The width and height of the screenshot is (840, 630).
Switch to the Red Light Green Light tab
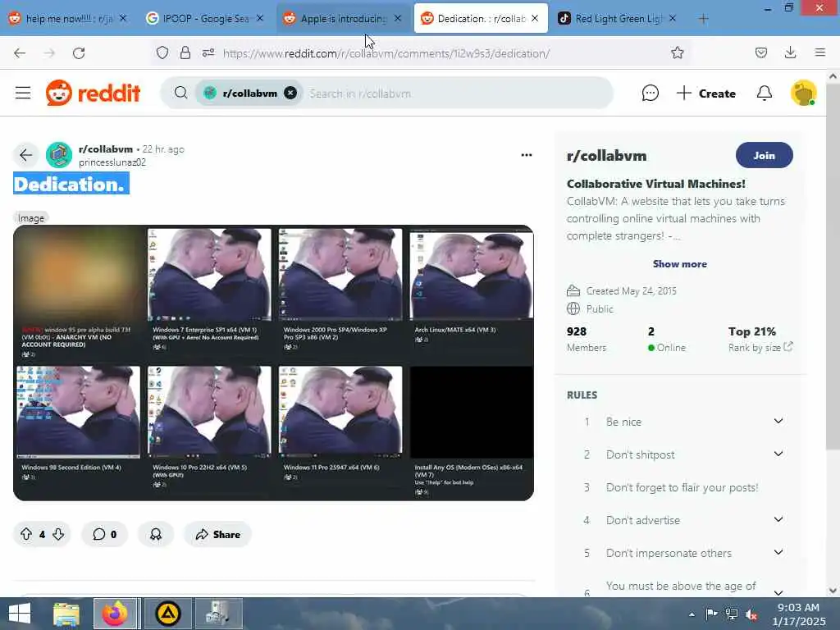[x=617, y=18]
